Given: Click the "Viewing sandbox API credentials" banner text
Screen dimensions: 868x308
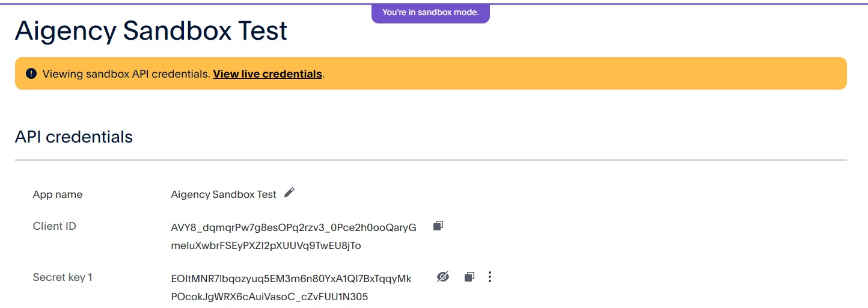Looking at the screenshot, I should pos(126,74).
